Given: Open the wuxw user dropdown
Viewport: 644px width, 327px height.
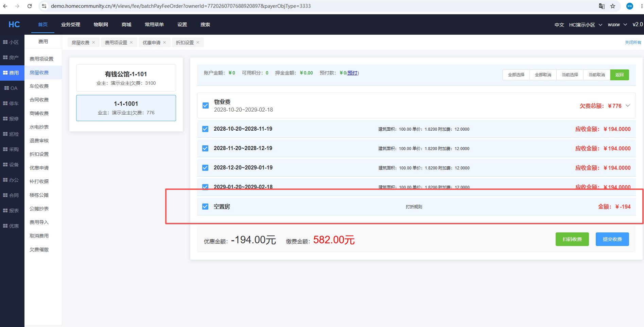Looking at the screenshot, I should 617,25.
